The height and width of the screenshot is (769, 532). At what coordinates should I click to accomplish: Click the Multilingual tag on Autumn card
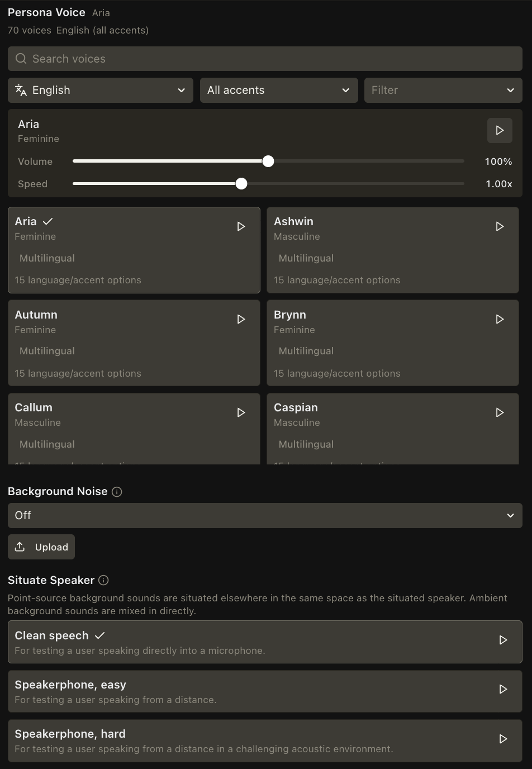(x=47, y=351)
